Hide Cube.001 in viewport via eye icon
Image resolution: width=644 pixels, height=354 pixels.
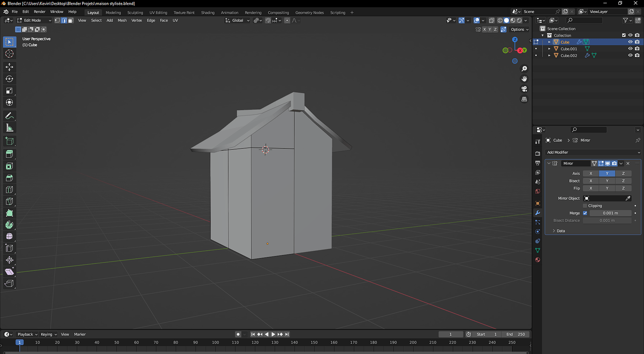(630, 49)
